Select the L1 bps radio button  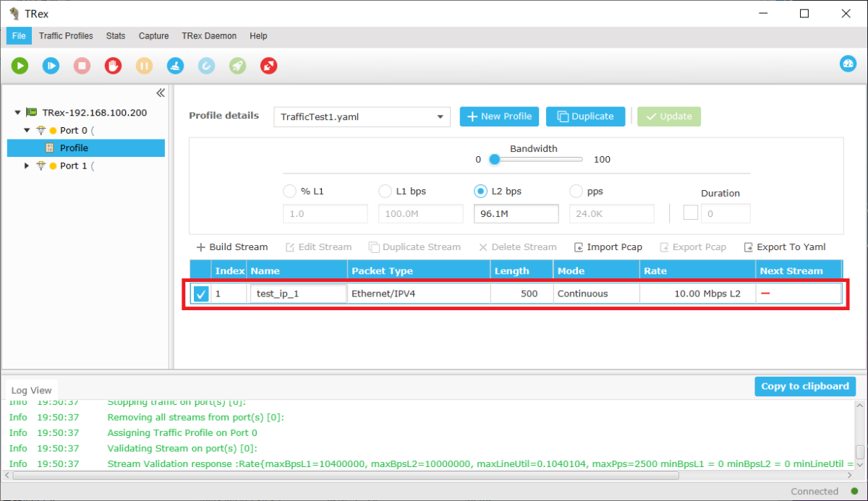[x=385, y=192]
